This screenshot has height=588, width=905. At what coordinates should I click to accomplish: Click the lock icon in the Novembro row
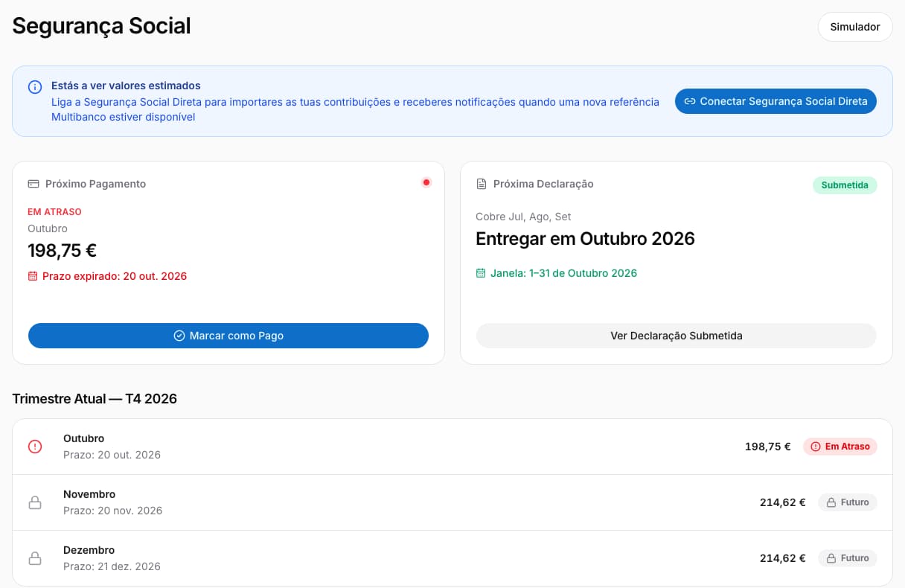click(35, 502)
